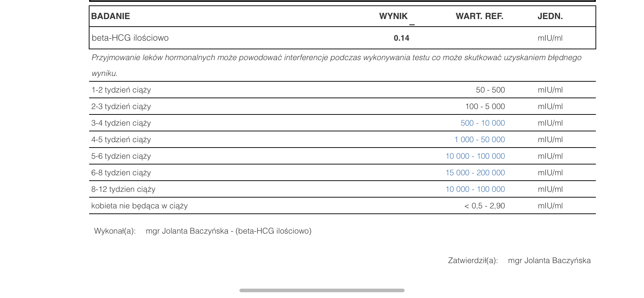Open the blue 1 000 - 50 000 range
Image resolution: width=644 pixels, height=298 pixels.
click(479, 140)
